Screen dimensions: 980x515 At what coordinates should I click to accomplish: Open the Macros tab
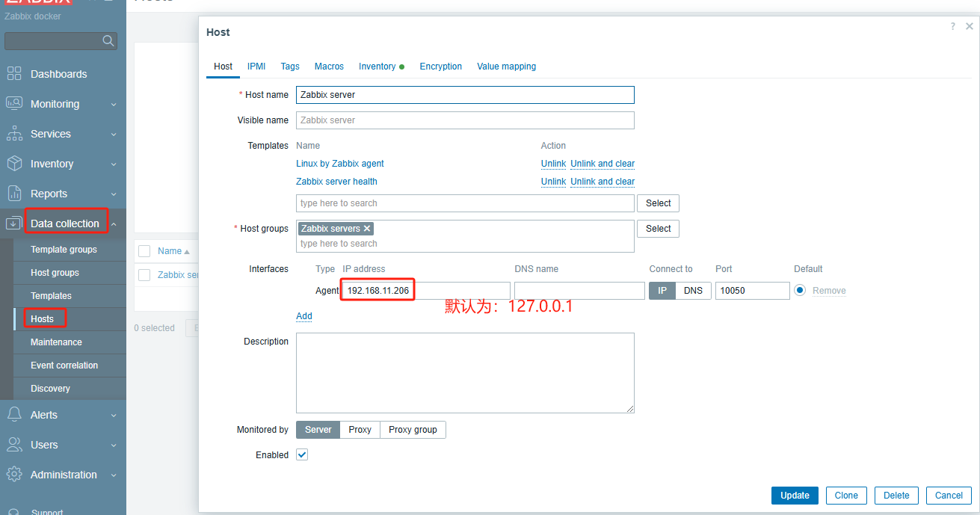pos(329,67)
